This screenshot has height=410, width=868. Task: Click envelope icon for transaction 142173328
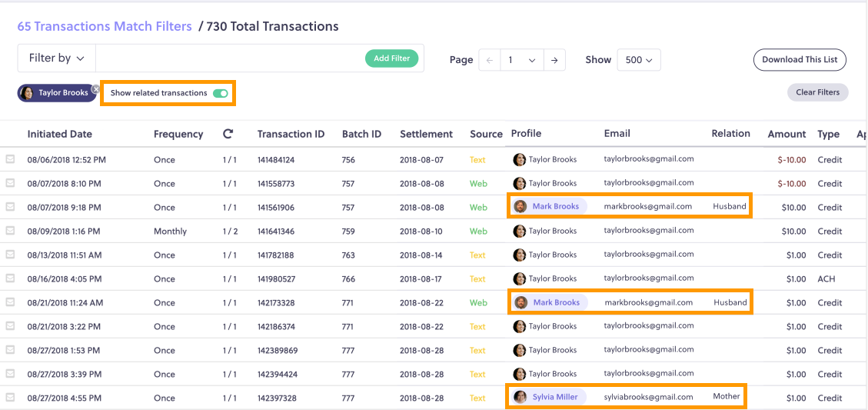pos(10,302)
